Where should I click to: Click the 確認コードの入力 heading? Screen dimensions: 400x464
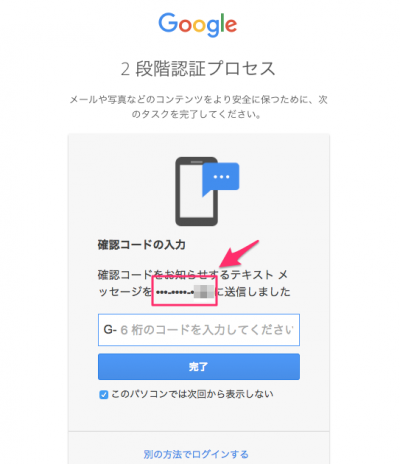[142, 245]
